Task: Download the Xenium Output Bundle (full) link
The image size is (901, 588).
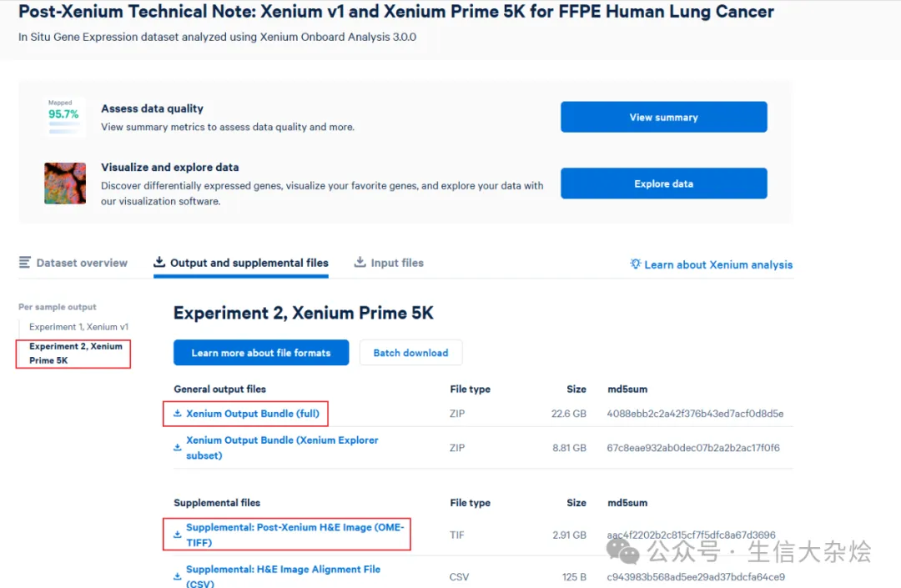Action: point(252,414)
